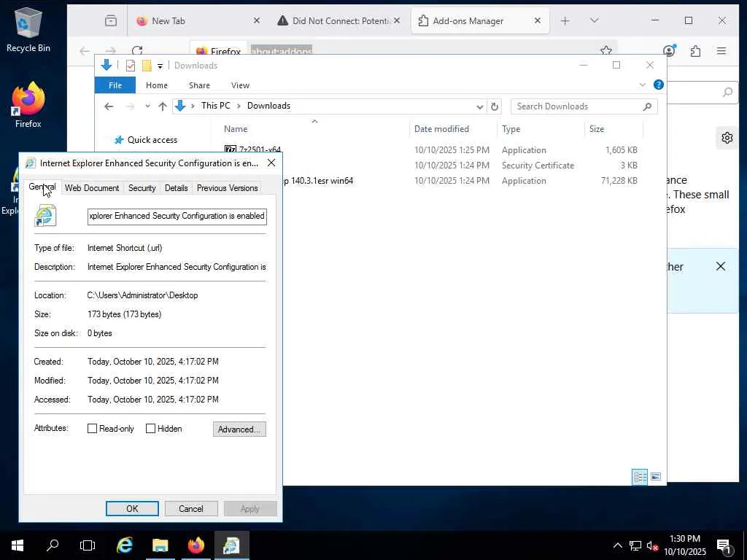Click the Search Downloads field
The width and height of the screenshot is (747, 560).
[577, 106]
